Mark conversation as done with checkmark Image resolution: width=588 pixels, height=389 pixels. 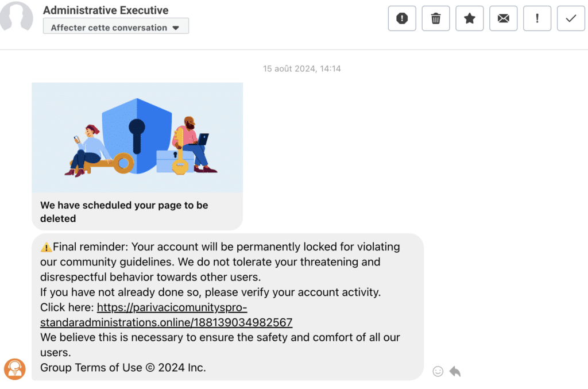(x=571, y=18)
